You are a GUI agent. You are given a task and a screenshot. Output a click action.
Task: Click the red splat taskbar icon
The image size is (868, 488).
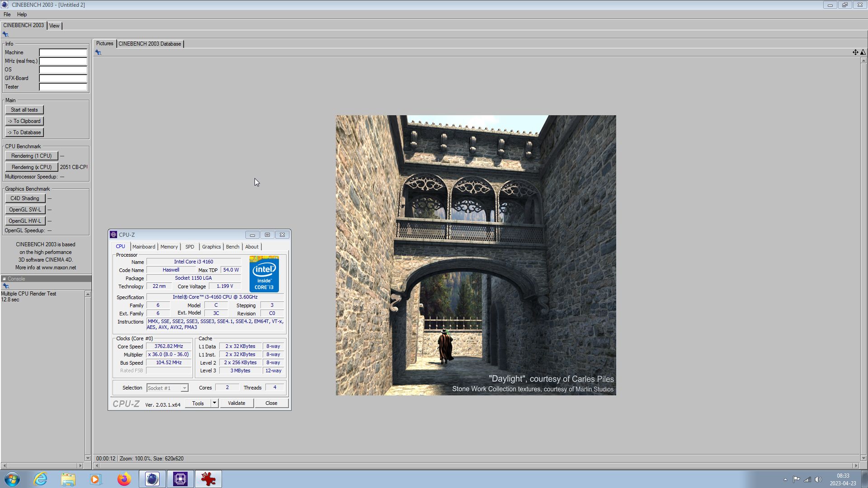[x=208, y=479]
